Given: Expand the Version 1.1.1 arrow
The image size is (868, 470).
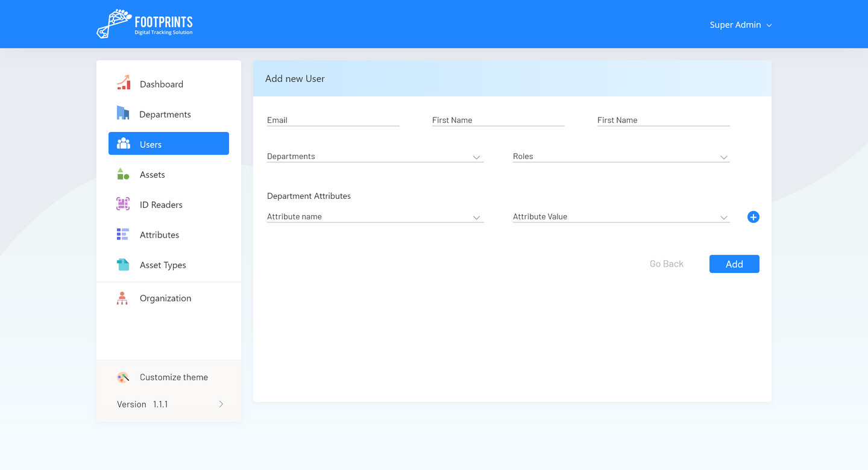Looking at the screenshot, I should tap(221, 404).
